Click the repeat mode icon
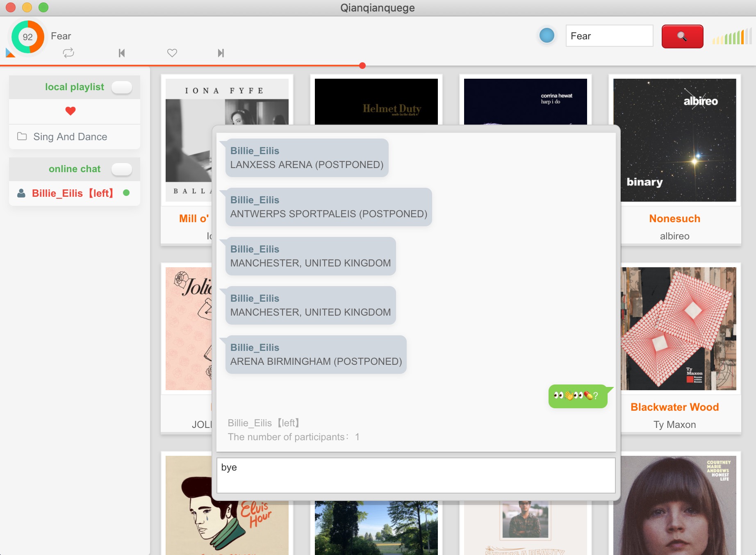This screenshot has height=555, width=756. click(x=68, y=53)
